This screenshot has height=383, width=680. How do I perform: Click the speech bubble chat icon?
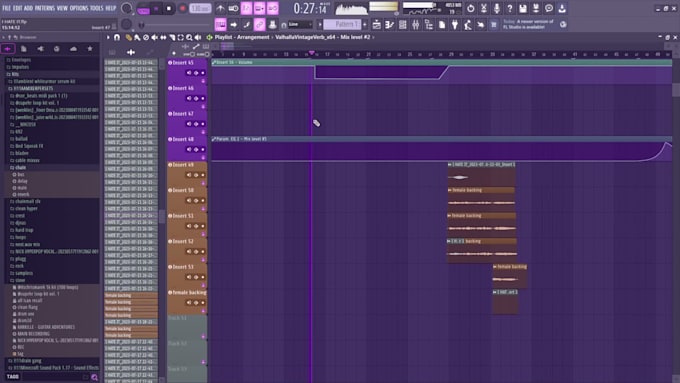tap(549, 8)
